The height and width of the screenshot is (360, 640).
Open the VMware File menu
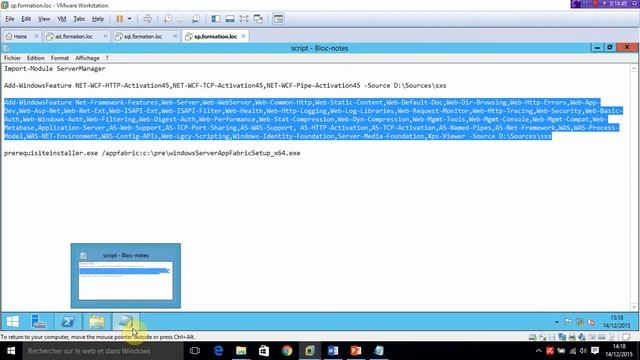click(9, 19)
